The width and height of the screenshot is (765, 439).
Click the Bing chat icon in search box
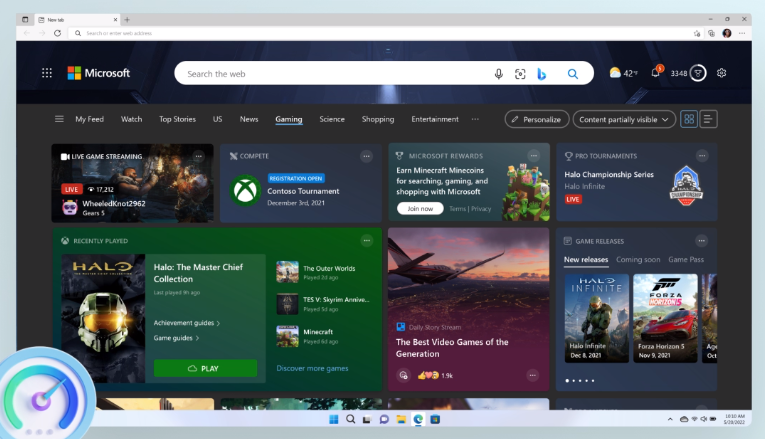[542, 74]
